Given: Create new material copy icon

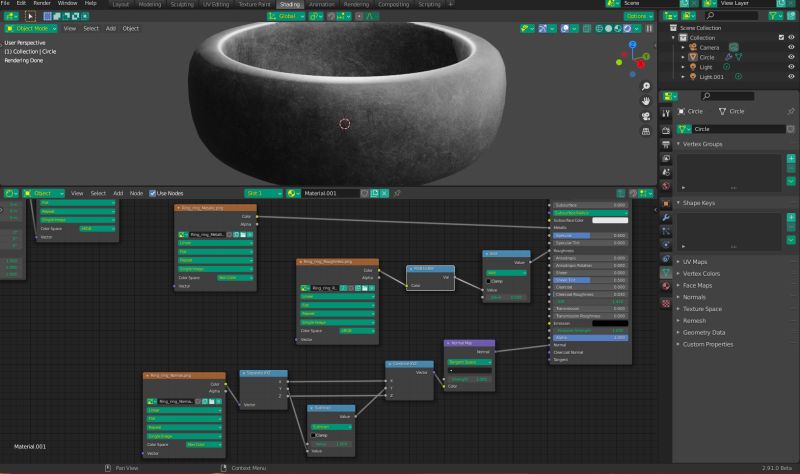Looking at the screenshot, I should point(374,193).
